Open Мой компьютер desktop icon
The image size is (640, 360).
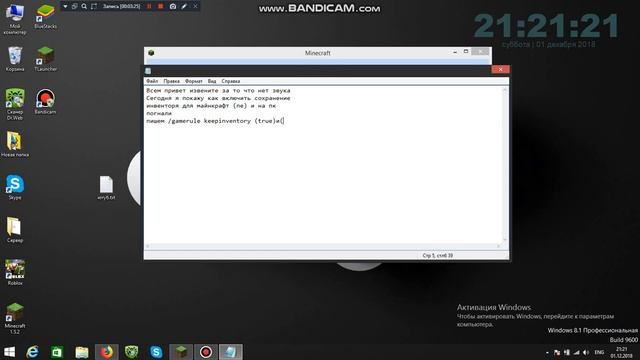(x=15, y=19)
